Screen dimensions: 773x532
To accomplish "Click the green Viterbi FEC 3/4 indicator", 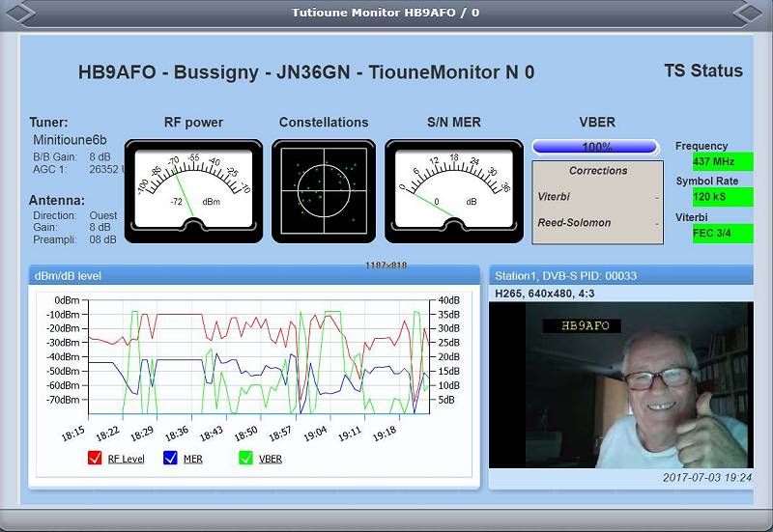I will pos(722,234).
